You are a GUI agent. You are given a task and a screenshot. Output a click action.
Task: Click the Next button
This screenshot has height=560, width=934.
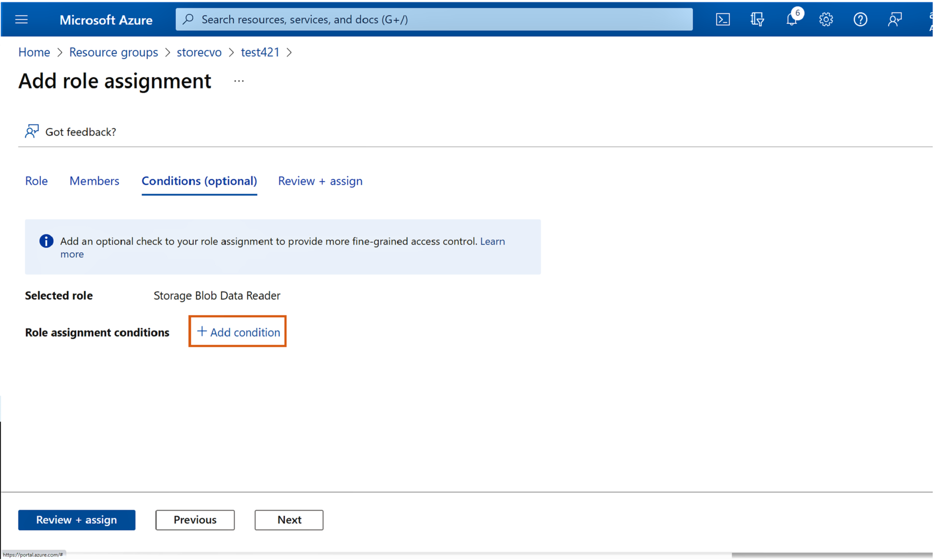click(289, 520)
